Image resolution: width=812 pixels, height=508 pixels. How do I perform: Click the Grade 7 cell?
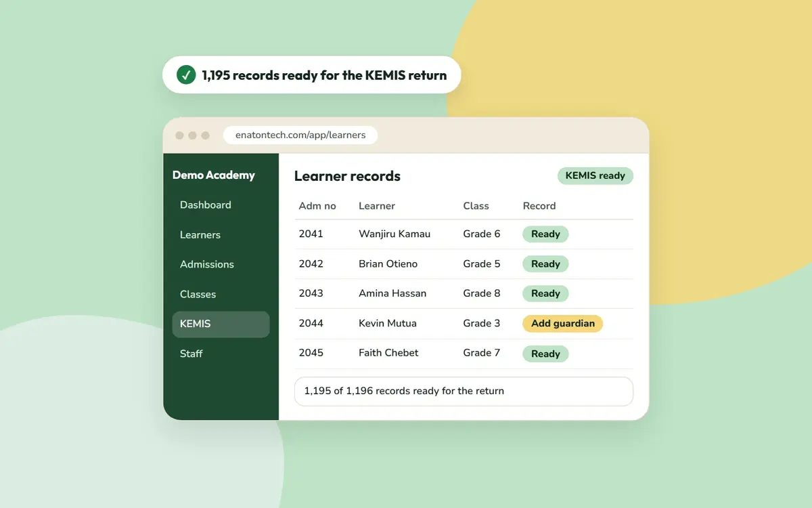482,353
